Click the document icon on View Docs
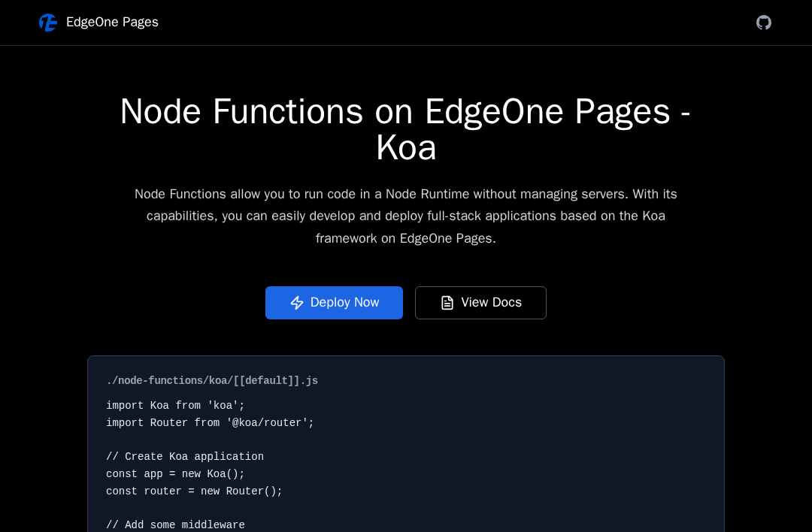 [x=447, y=303]
